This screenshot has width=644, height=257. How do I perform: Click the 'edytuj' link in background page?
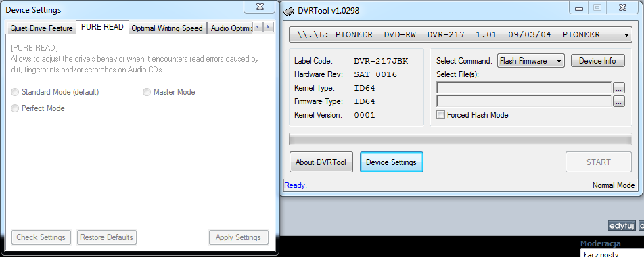coord(622,225)
